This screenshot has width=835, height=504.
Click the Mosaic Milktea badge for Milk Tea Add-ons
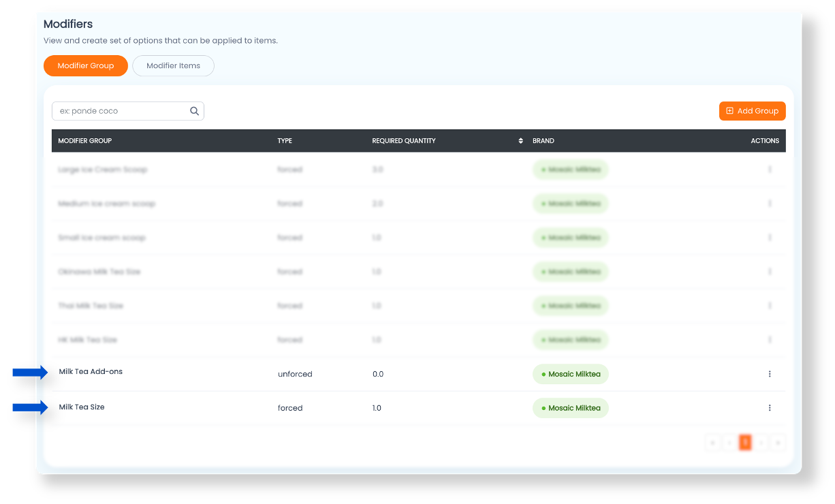click(570, 374)
